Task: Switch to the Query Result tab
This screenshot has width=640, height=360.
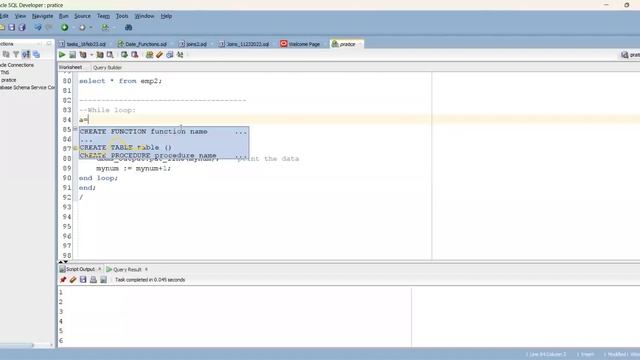Action: (124, 269)
